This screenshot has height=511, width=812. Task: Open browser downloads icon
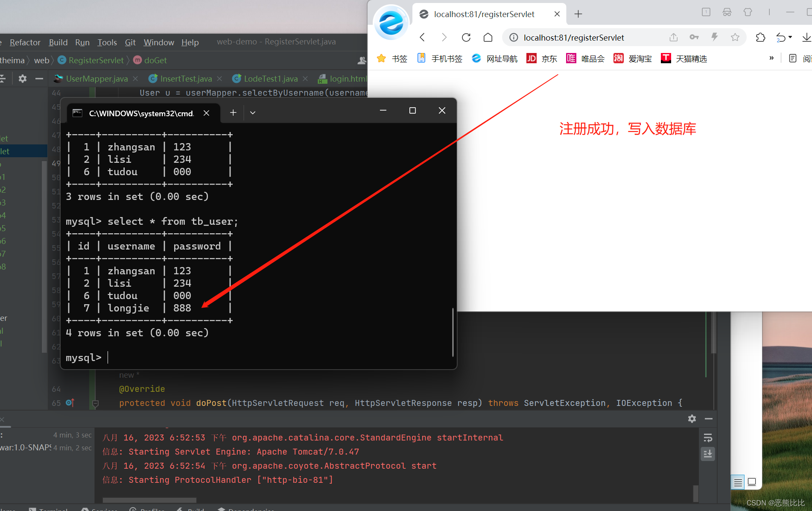pyautogui.click(x=806, y=38)
